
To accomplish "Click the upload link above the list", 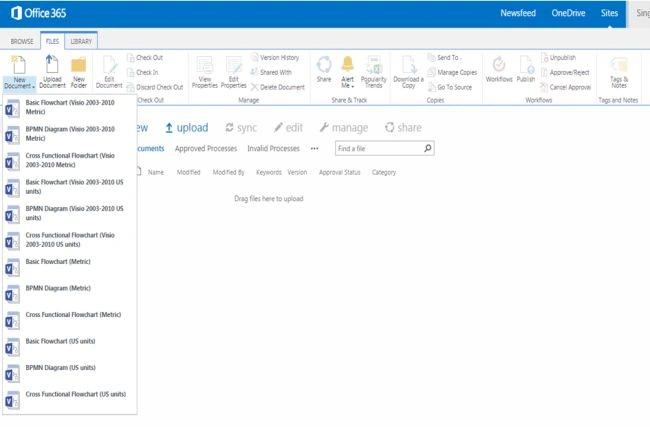I will 187,128.
